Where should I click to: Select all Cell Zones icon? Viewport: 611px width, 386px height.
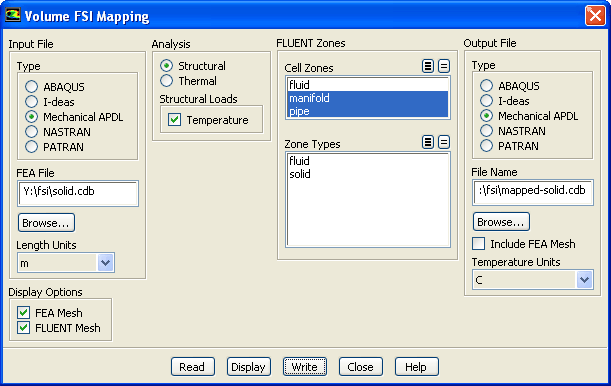click(x=428, y=66)
